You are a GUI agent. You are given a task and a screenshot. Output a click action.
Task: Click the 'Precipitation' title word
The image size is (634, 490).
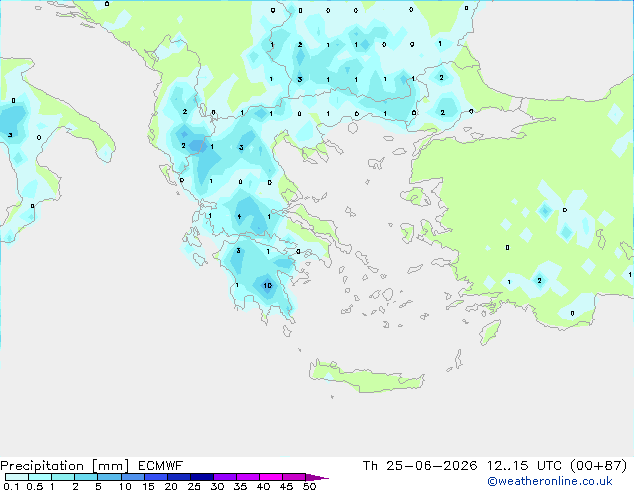(x=42, y=466)
